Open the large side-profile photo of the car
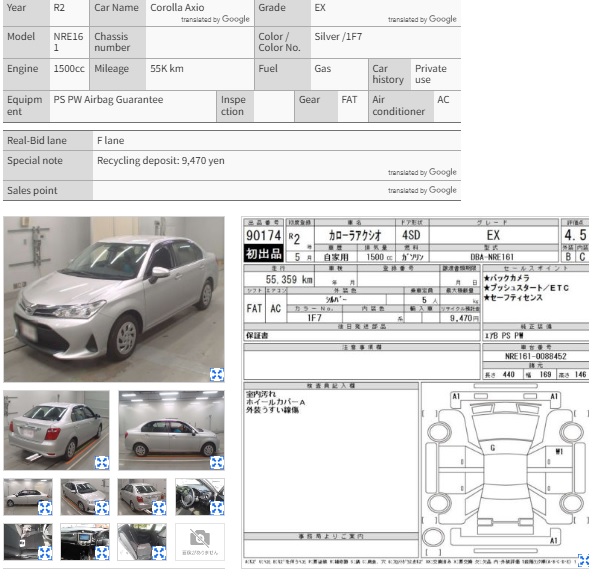Screen dimensions: 598x580 click(172, 430)
